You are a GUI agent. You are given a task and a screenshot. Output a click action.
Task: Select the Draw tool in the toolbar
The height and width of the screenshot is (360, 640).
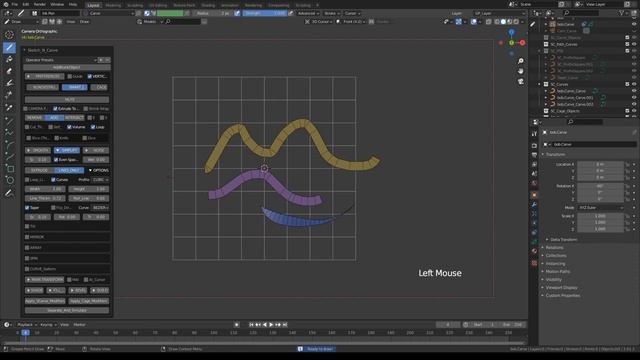point(9,48)
